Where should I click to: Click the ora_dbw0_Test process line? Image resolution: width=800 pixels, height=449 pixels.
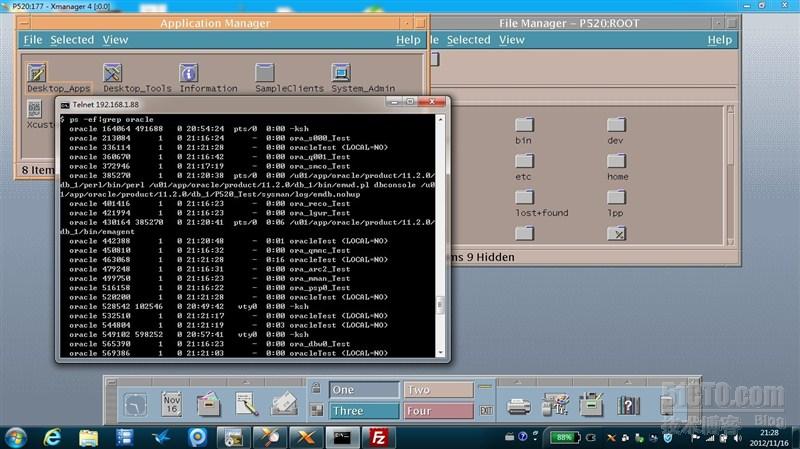pos(210,344)
